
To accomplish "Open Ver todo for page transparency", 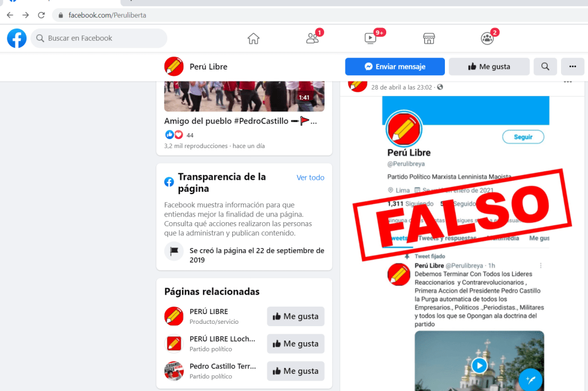I will point(310,177).
